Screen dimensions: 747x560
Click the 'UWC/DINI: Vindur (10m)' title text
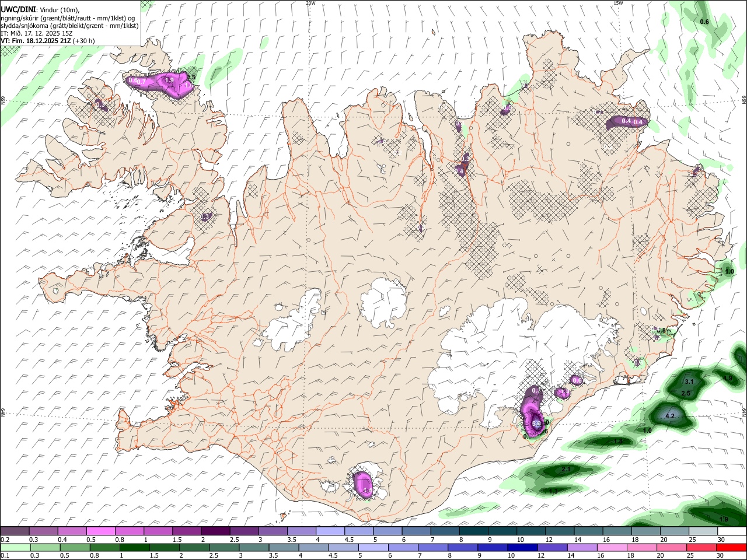[40, 10]
